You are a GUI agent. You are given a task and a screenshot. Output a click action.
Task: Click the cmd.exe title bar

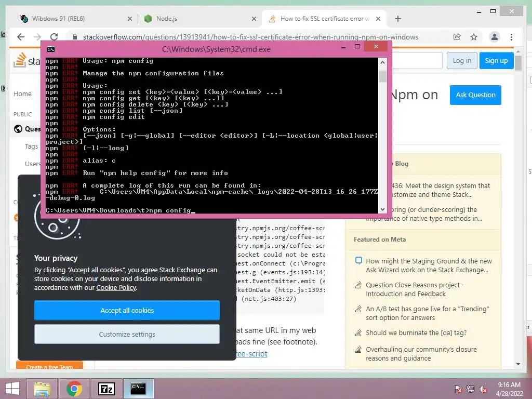click(216, 49)
